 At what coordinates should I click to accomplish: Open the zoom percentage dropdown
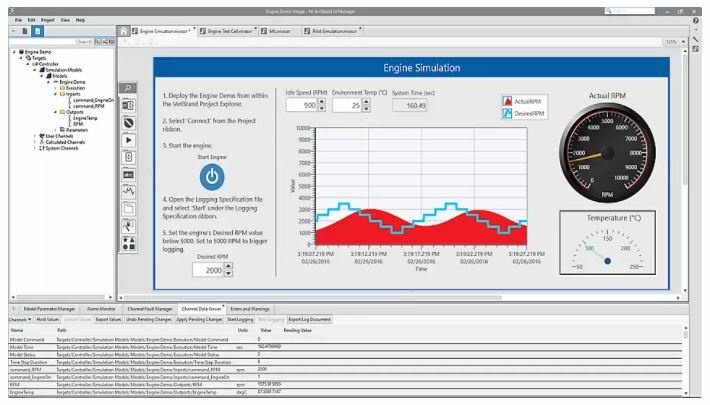[683, 42]
